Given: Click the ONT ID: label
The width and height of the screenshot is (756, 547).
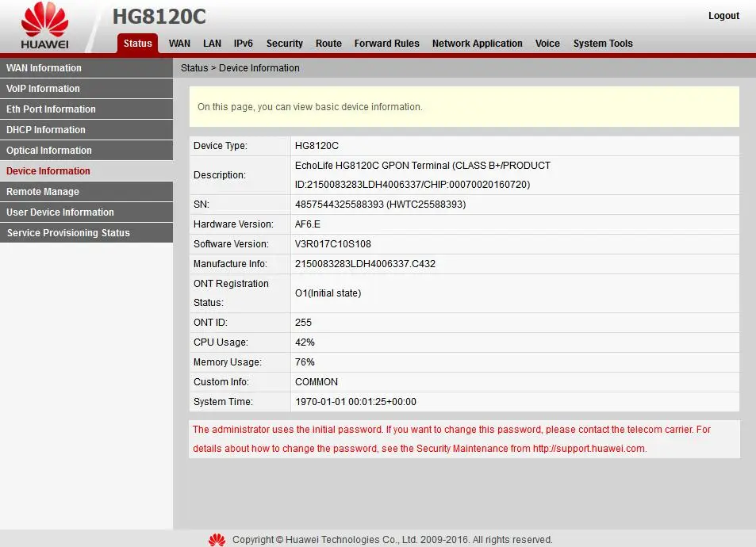Looking at the screenshot, I should (210, 323).
